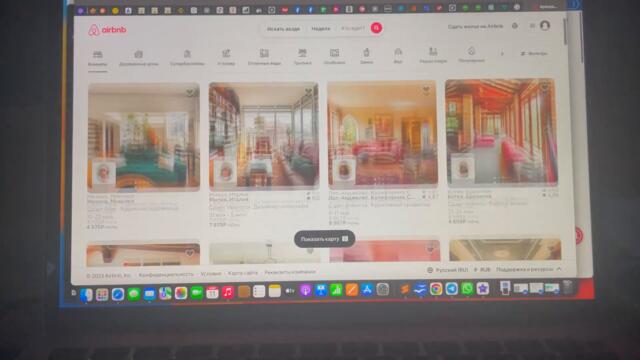Open Numbers from the dock
Viewport: 640px width, 360px height.
336,290
